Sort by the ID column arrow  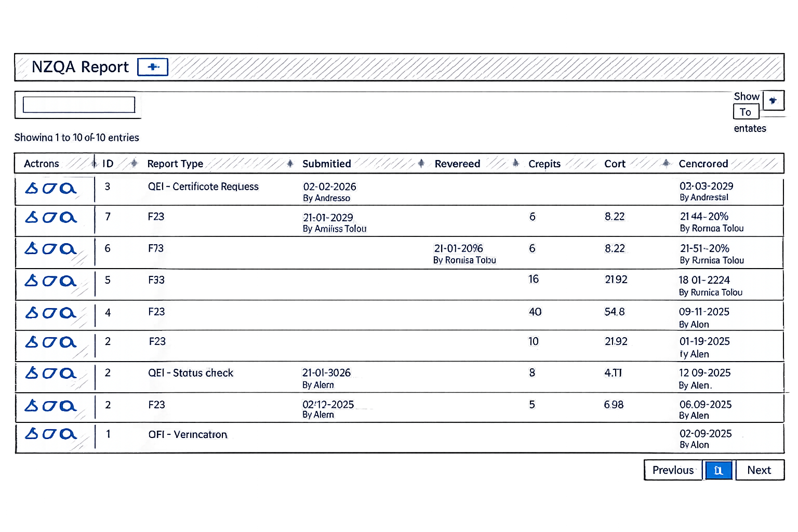pos(134,163)
